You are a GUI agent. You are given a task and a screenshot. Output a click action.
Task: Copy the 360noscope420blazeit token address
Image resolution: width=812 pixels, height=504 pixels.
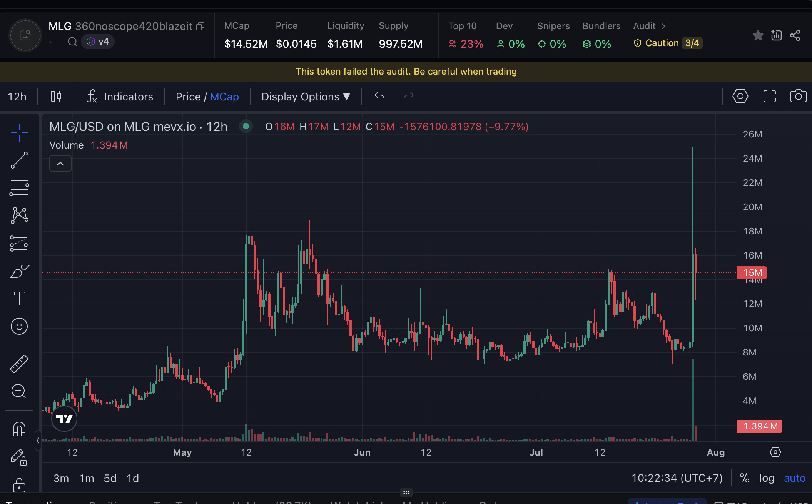pos(200,26)
